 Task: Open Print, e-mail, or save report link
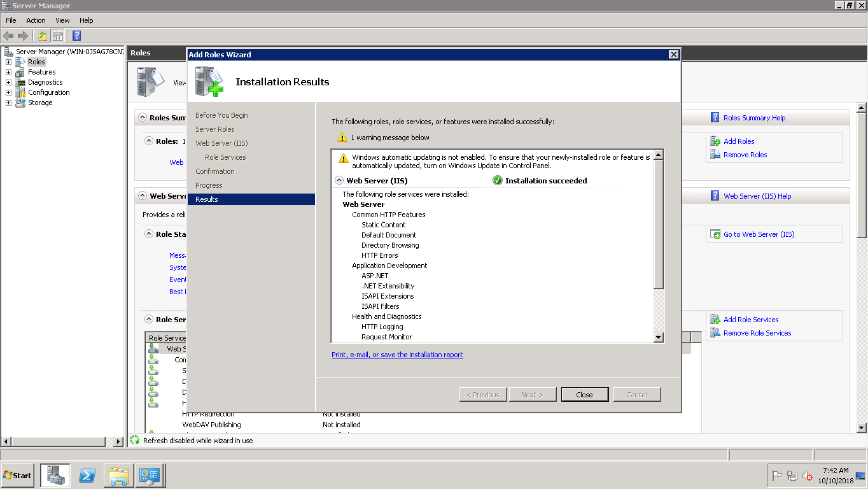(397, 355)
